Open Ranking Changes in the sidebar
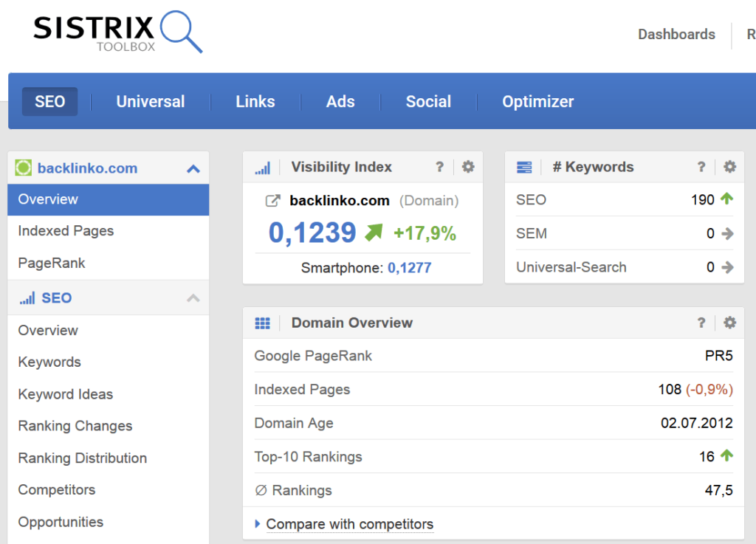This screenshot has height=544, width=756. (x=75, y=426)
